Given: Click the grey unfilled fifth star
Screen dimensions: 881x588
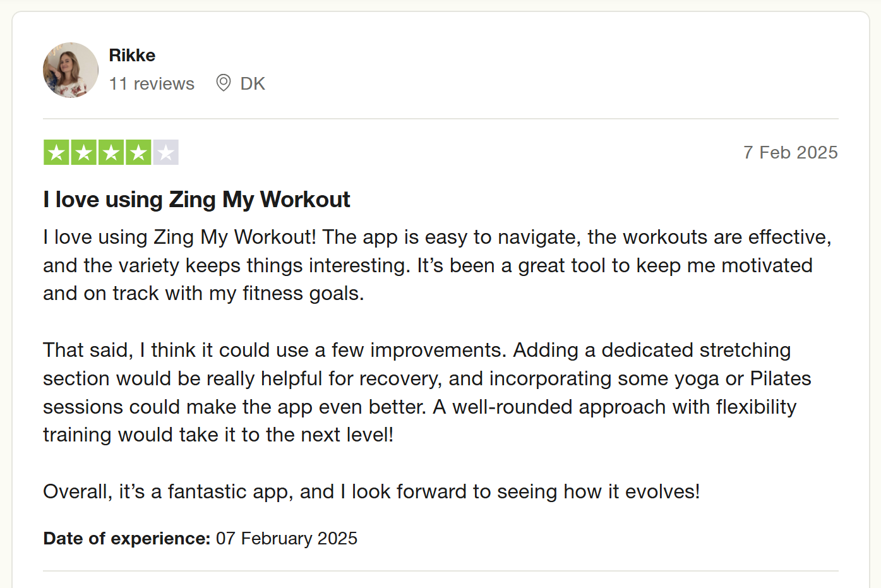Looking at the screenshot, I should (165, 152).
